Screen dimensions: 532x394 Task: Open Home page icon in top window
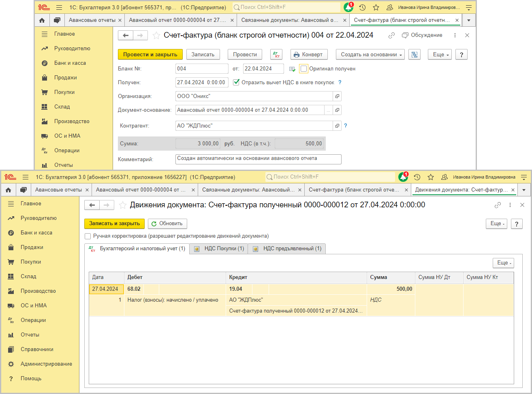pos(42,20)
